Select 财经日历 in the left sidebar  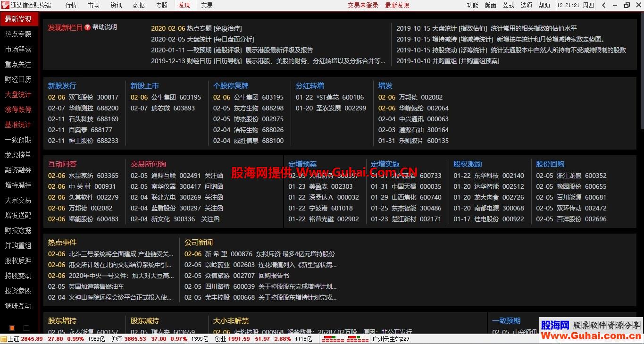point(18,79)
